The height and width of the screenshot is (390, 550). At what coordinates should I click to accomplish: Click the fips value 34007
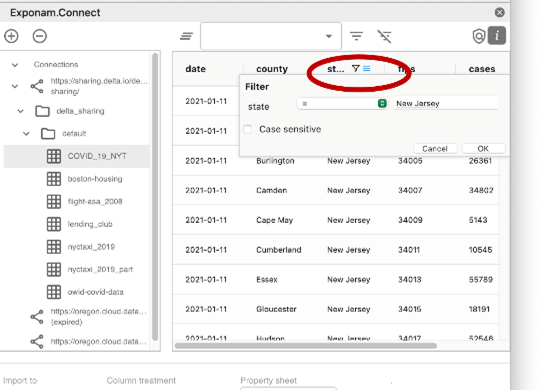coord(410,190)
